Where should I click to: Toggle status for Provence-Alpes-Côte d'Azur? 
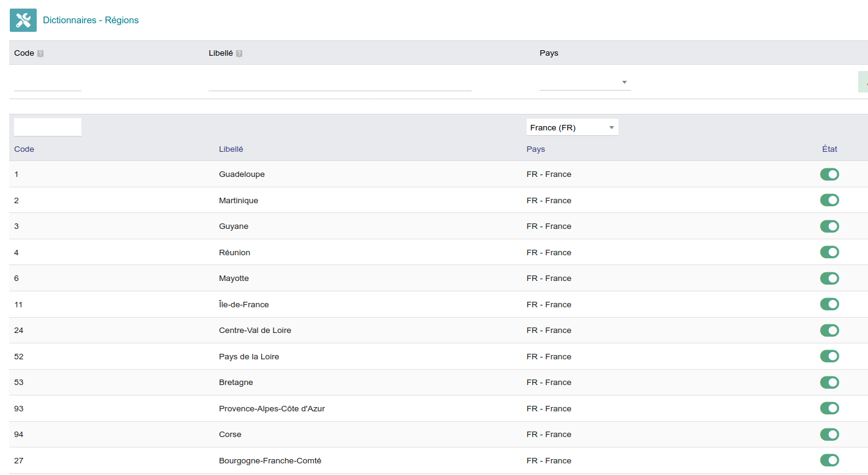(x=829, y=408)
